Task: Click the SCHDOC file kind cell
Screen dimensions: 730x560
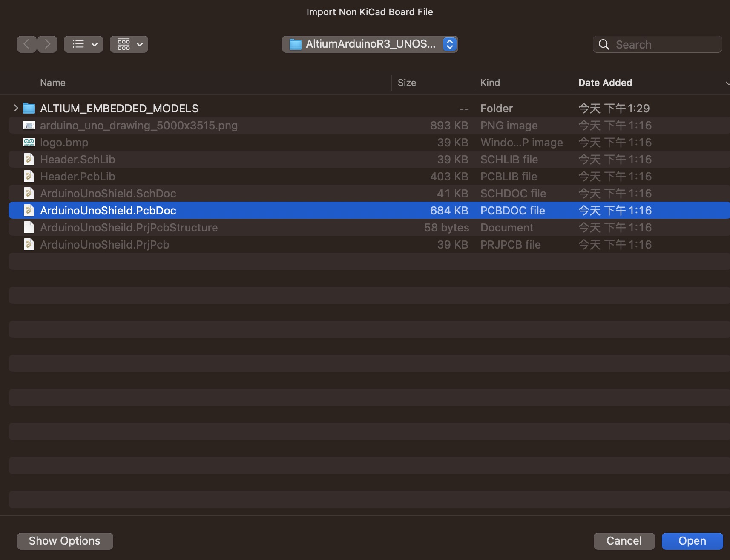Action: (513, 194)
